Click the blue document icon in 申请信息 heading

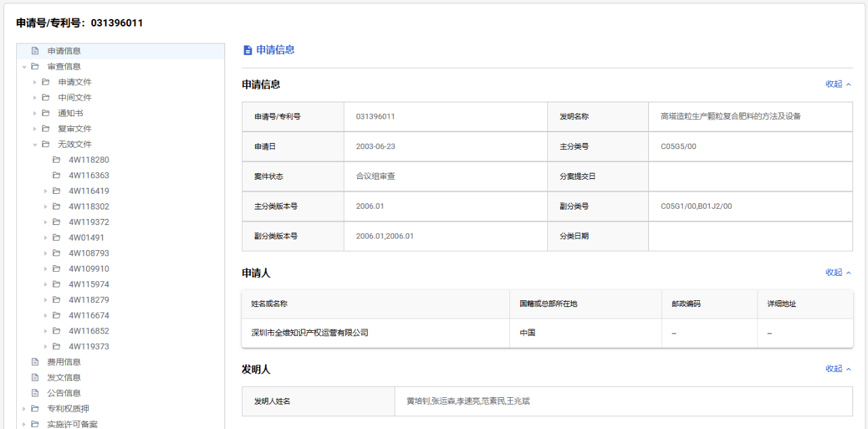[x=248, y=50]
